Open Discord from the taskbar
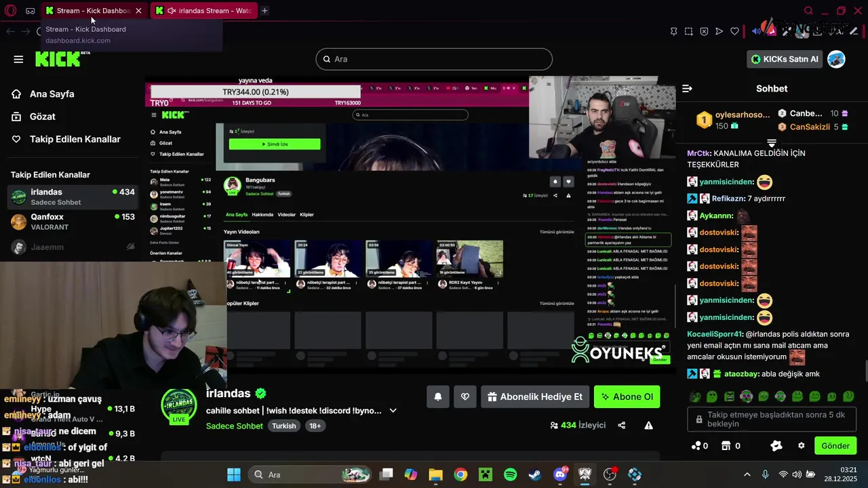The image size is (868, 488). click(x=560, y=474)
